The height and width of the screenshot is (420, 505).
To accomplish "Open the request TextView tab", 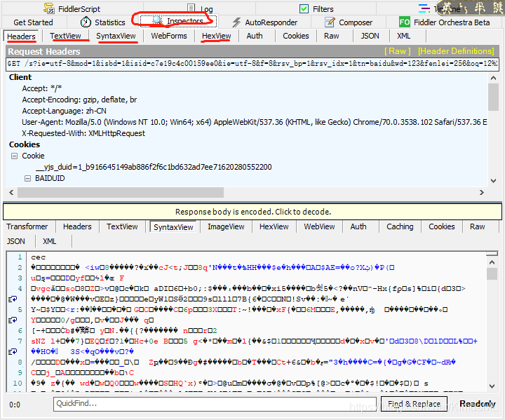I will pyautogui.click(x=66, y=36).
